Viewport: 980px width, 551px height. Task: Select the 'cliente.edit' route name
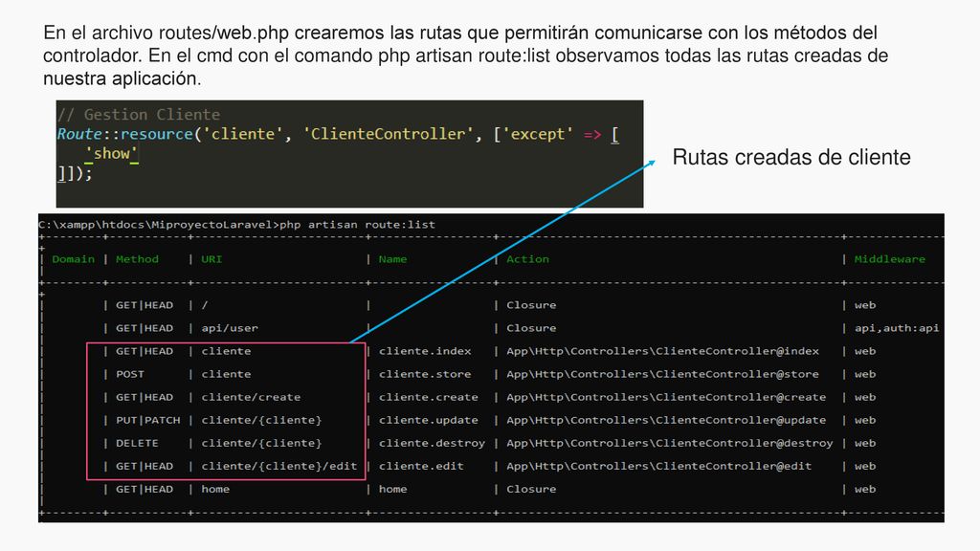421,466
